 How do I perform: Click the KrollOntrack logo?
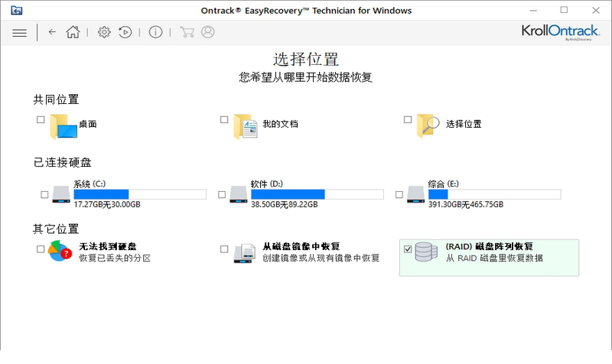click(x=560, y=32)
